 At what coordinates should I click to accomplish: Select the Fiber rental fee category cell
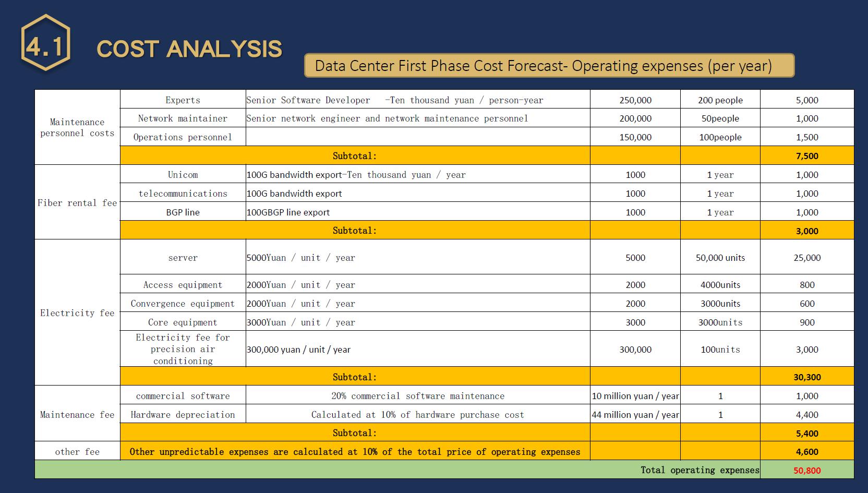click(77, 203)
